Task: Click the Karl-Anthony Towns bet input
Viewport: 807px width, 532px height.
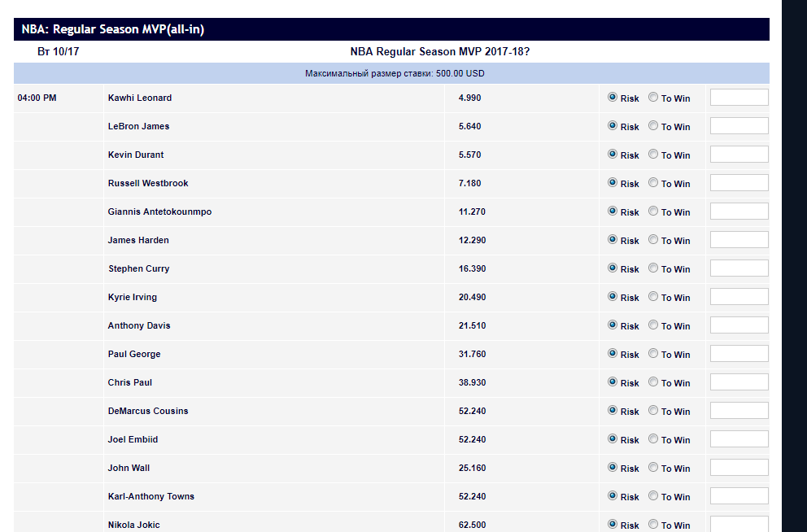Action: [739, 496]
